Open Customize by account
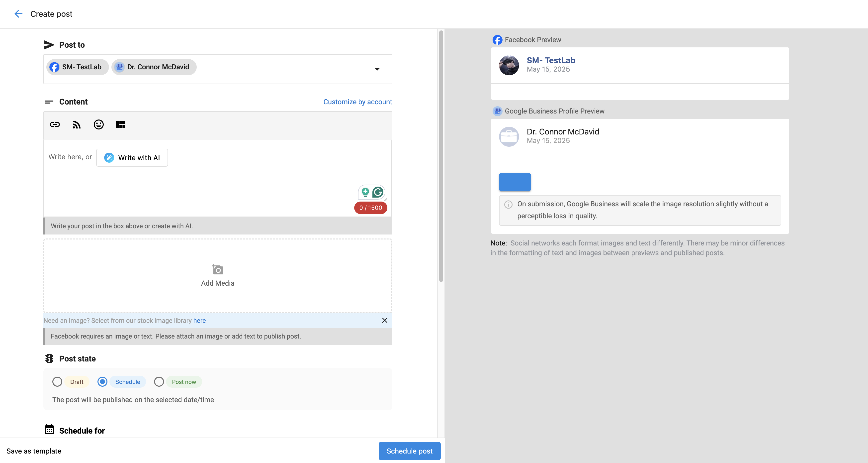This screenshot has height=463, width=868. click(x=357, y=102)
